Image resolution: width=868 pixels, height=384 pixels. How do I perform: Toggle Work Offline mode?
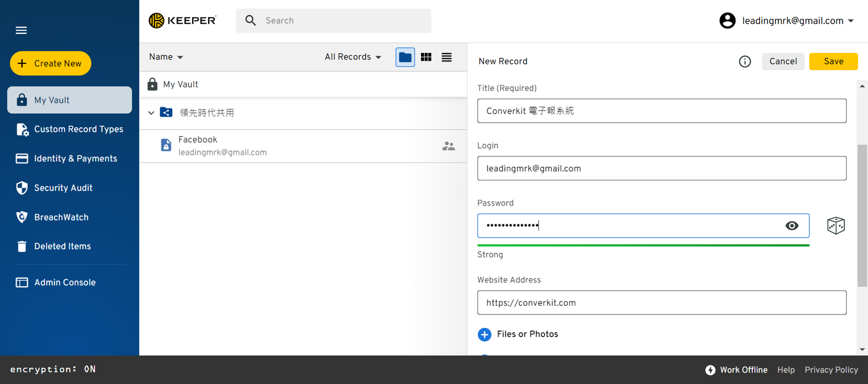736,370
